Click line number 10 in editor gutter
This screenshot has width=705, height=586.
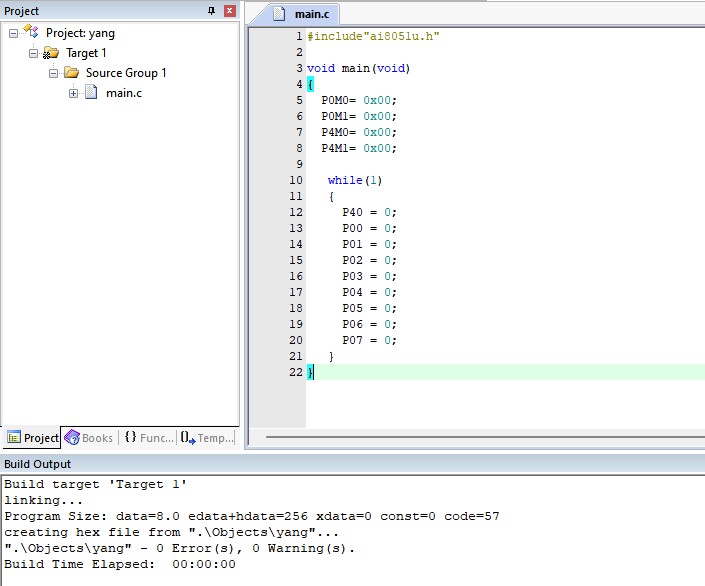(x=295, y=180)
